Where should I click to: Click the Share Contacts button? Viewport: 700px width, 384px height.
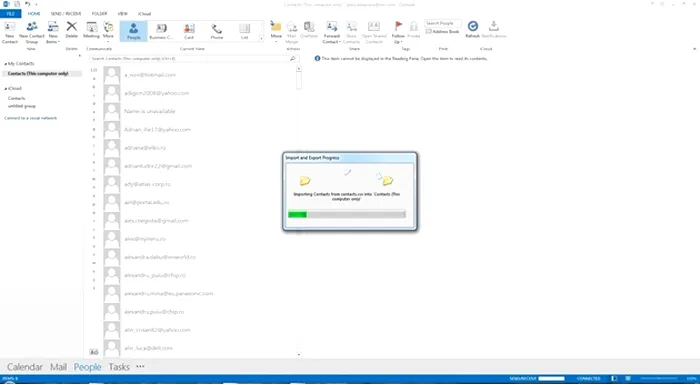(351, 32)
